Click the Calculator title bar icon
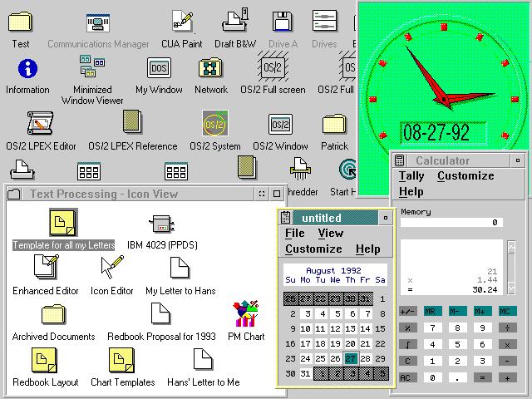This screenshot has height=399, width=532. point(400,160)
